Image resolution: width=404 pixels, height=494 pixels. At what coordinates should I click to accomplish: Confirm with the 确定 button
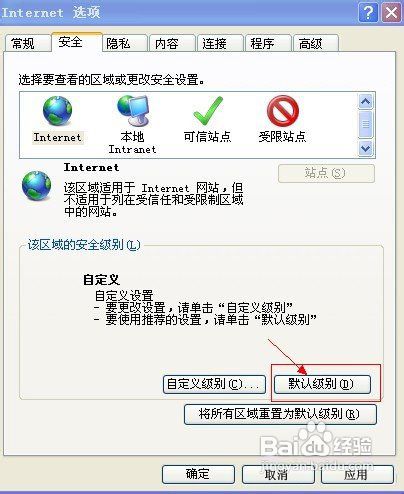click(x=198, y=474)
